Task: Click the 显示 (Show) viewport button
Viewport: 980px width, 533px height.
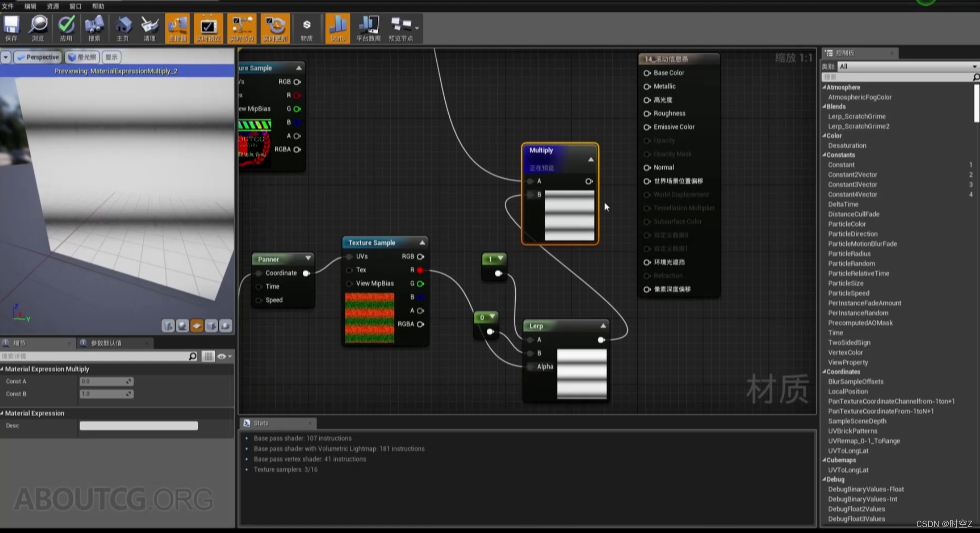Action: pyautogui.click(x=111, y=57)
